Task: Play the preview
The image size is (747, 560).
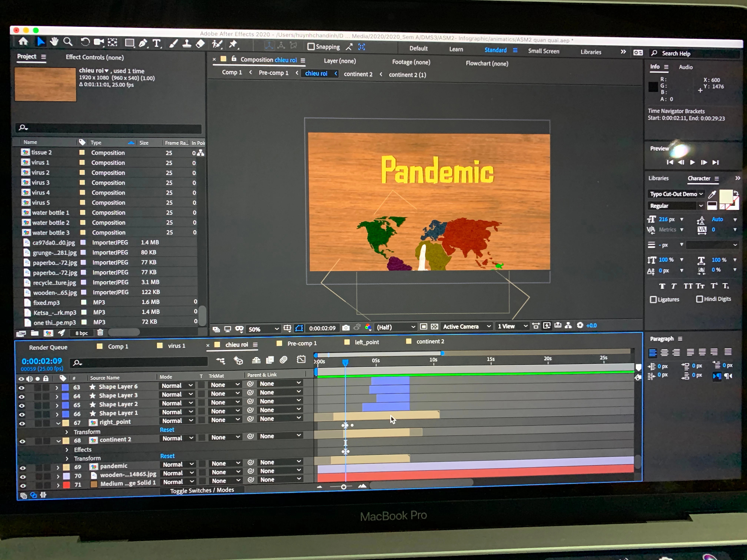Action: tap(692, 162)
